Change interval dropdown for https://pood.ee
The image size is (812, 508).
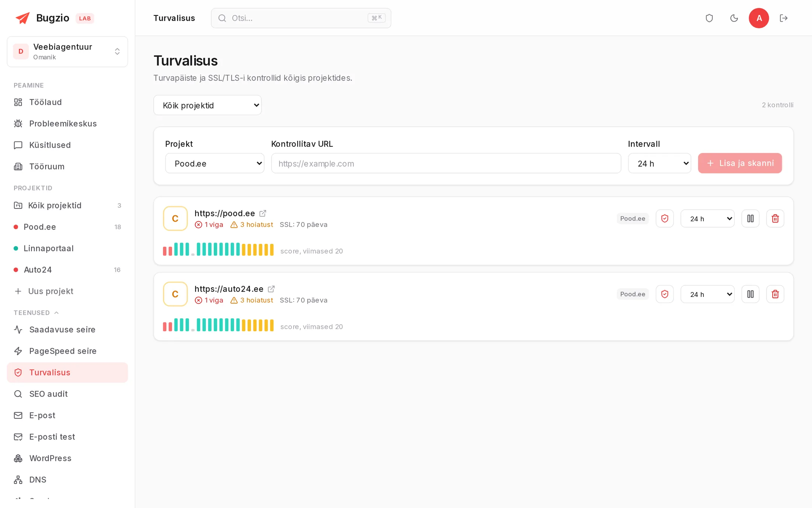tap(707, 219)
